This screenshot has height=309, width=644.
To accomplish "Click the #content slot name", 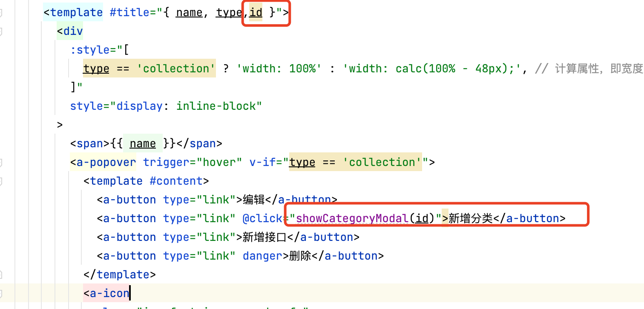I will coord(176,181).
